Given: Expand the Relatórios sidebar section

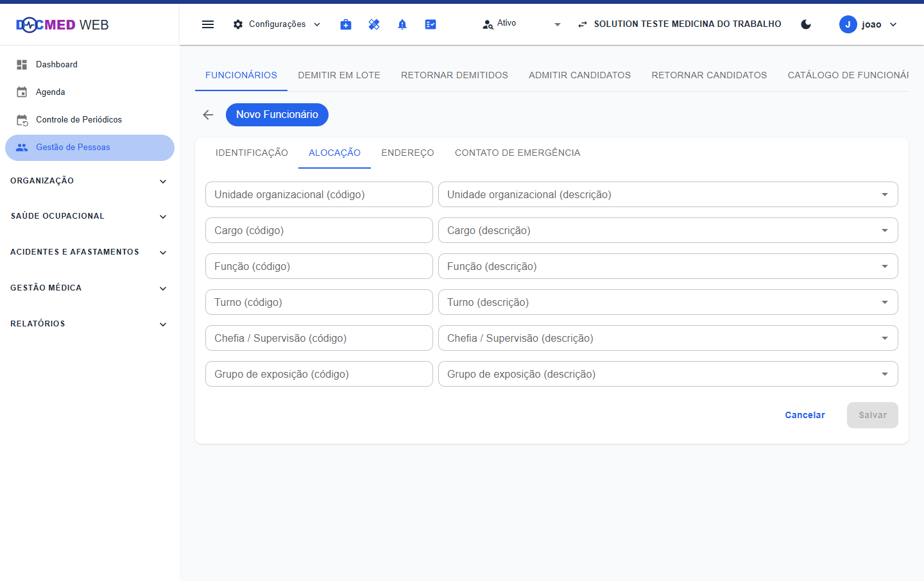Looking at the screenshot, I should click(90, 324).
